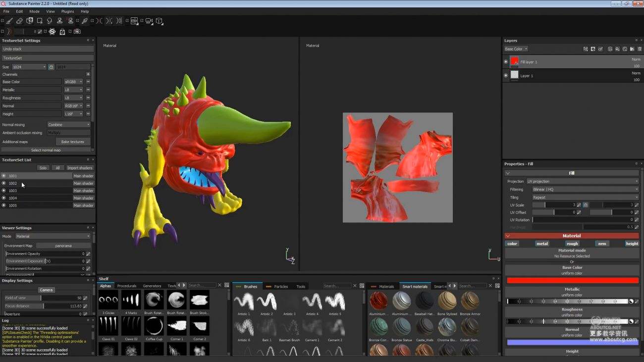
Task: Open the Clone stamp tool
Action: tap(59, 21)
